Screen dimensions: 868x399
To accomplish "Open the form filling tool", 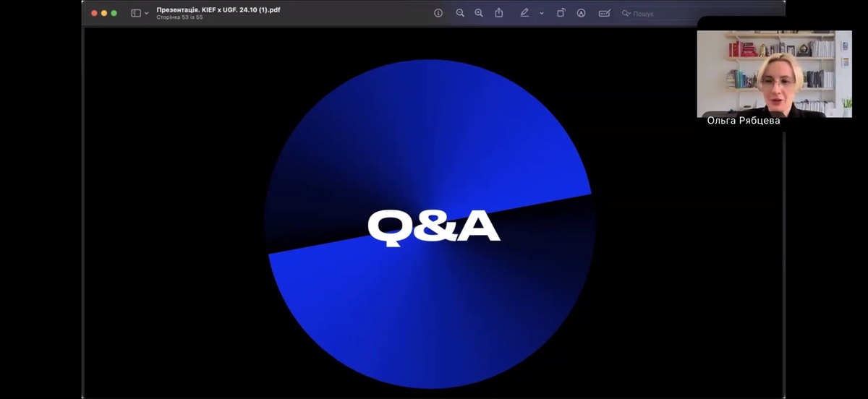I will point(604,13).
